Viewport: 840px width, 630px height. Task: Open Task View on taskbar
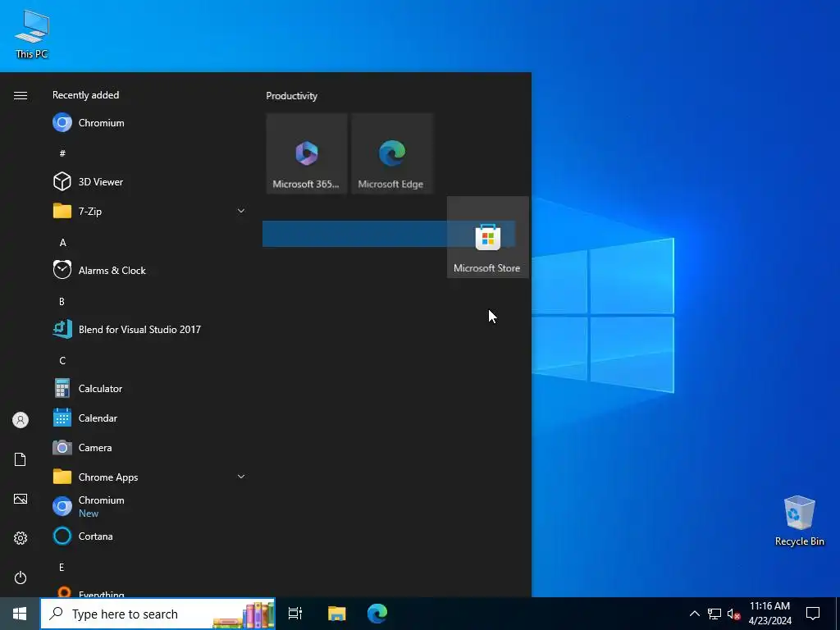tap(295, 614)
